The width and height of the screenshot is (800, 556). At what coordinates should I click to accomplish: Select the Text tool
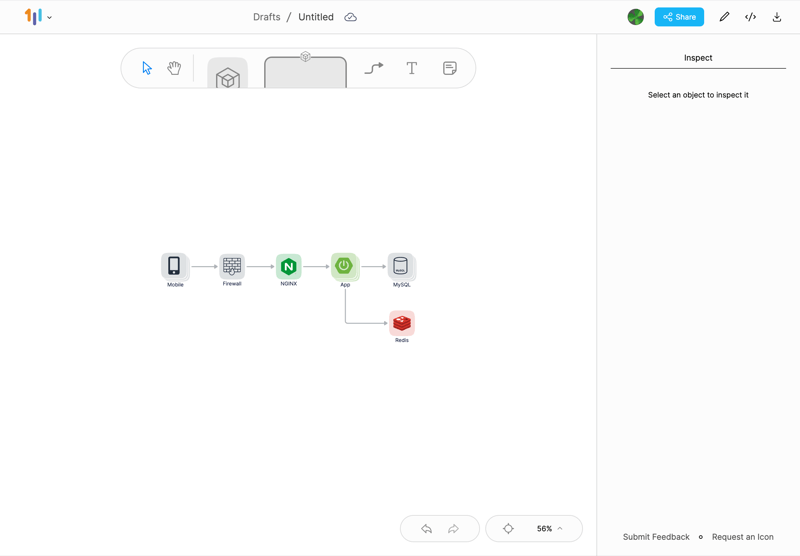(412, 68)
